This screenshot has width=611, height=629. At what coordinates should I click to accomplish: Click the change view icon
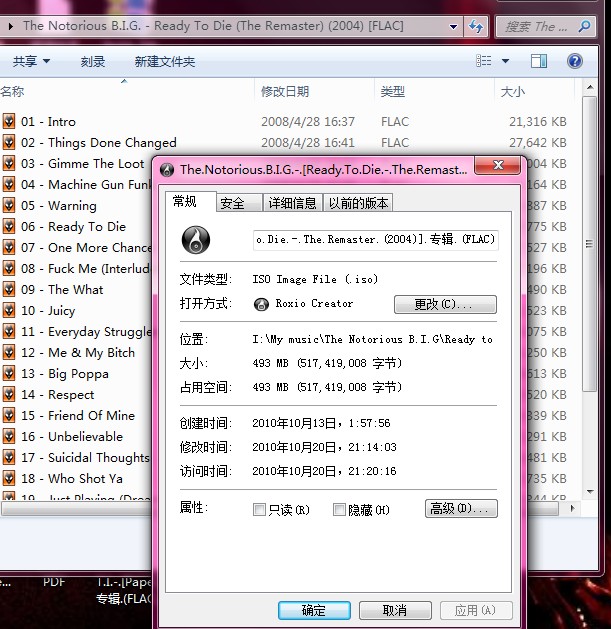483,61
